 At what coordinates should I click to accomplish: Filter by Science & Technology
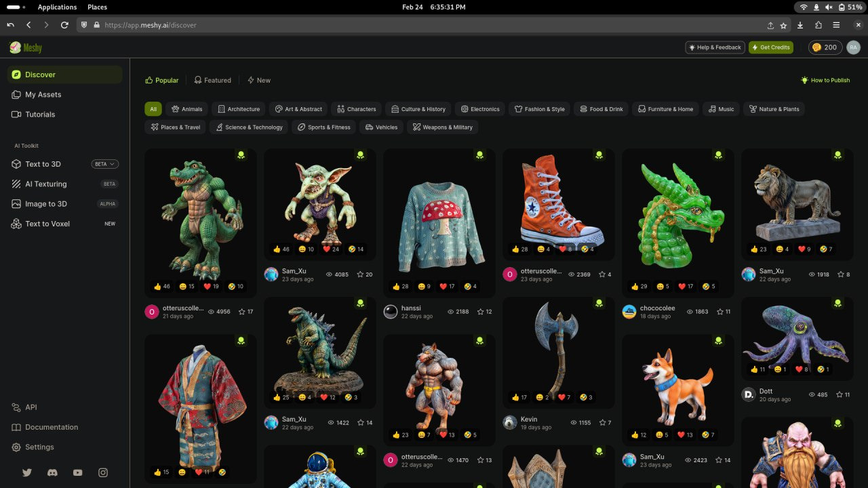coord(248,127)
